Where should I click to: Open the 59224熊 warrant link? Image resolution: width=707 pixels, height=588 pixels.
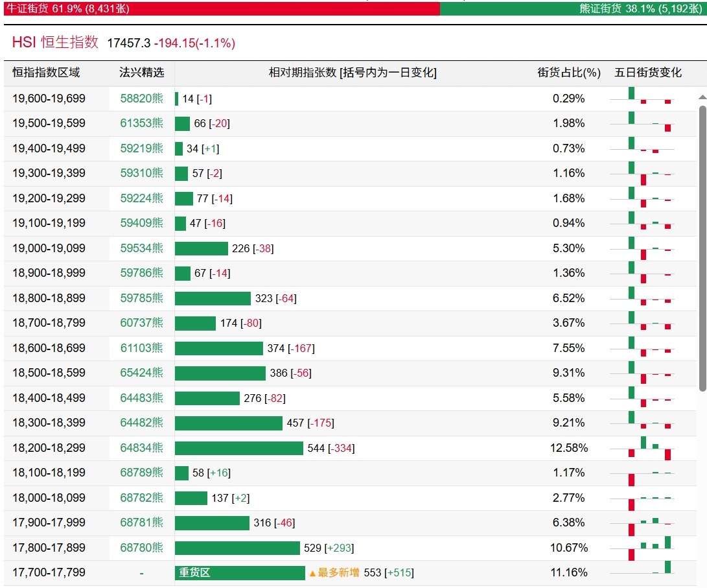click(x=141, y=198)
